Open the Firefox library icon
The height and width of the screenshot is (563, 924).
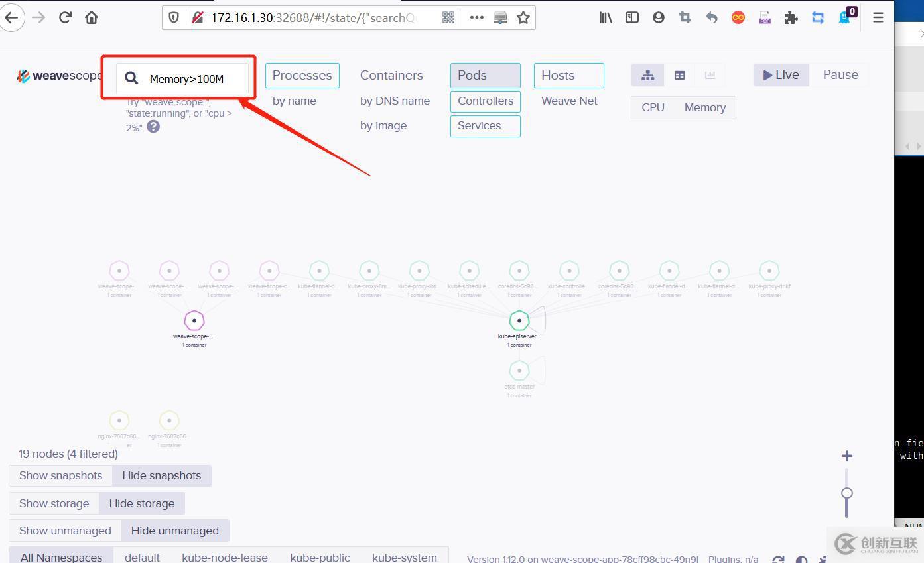coord(606,18)
